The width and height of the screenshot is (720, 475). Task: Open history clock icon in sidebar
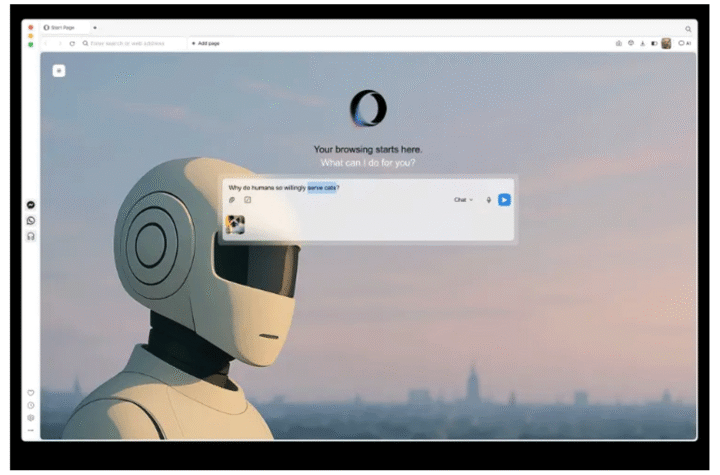click(31, 405)
